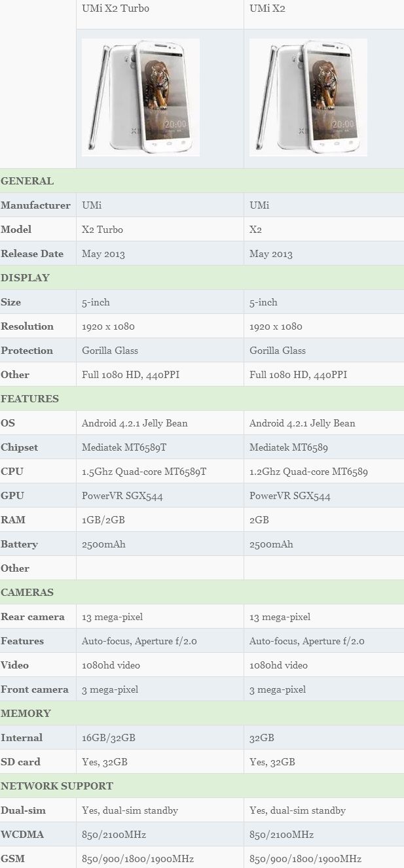Image resolution: width=404 pixels, height=868 pixels.
Task: Click the 1.2Ghz Quad-core MT6589 CPU cell
Action: click(308, 472)
